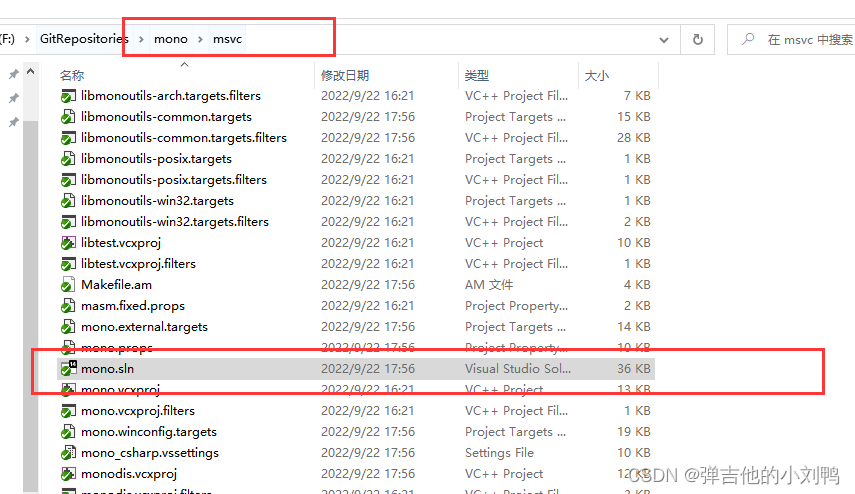855x494 pixels.
Task: Select the file named monodis.vcxproj
Action: (x=129, y=474)
